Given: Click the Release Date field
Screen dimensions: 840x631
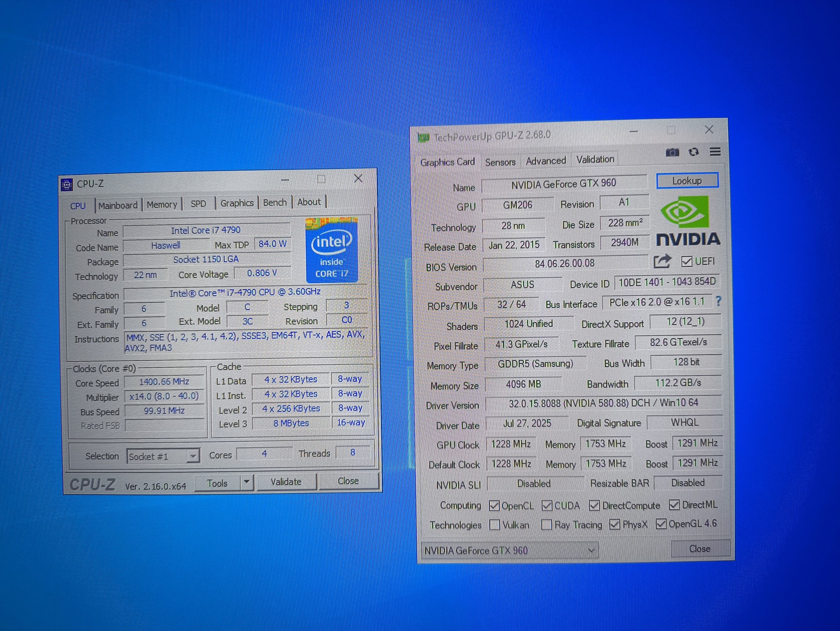Looking at the screenshot, I should click(514, 245).
